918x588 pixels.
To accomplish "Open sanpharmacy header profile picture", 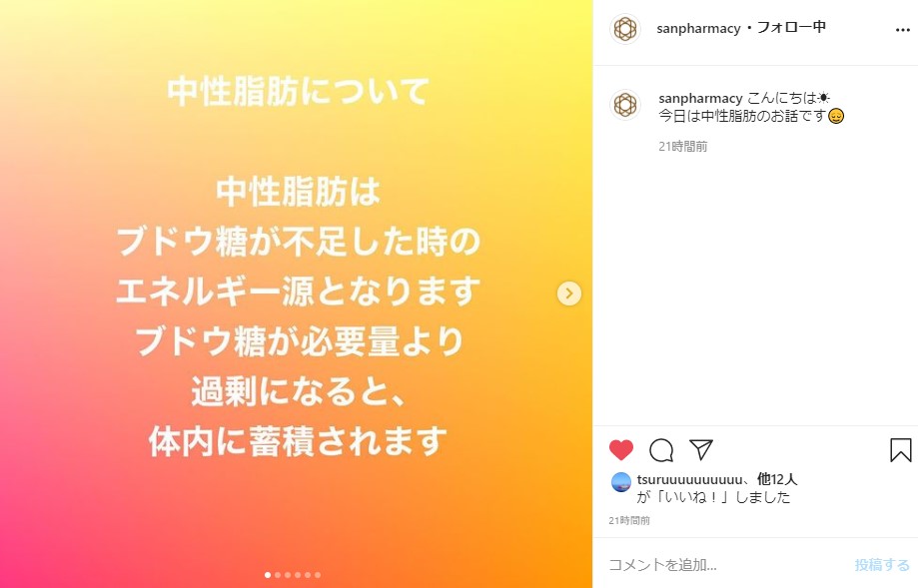I will click(625, 29).
